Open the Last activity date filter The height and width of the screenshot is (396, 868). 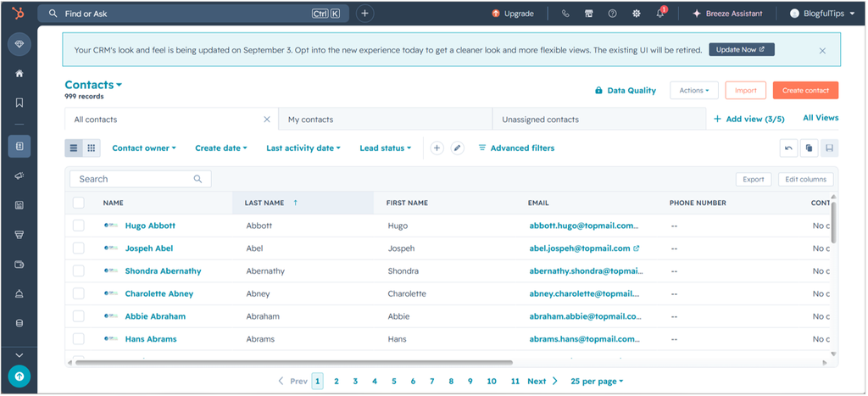pos(303,148)
